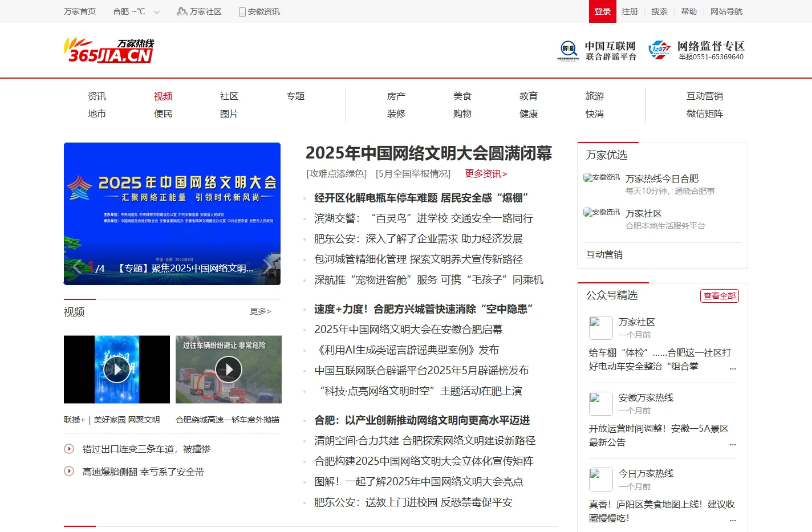The image size is (812, 532).
Task: Click the 今日万家热线 account avatar
Action: tap(600, 480)
